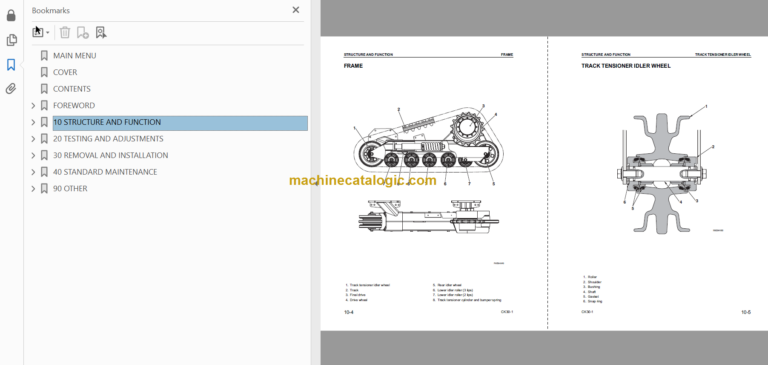The height and width of the screenshot is (365, 768).
Task: Click page number 10-5
Action: (x=745, y=312)
